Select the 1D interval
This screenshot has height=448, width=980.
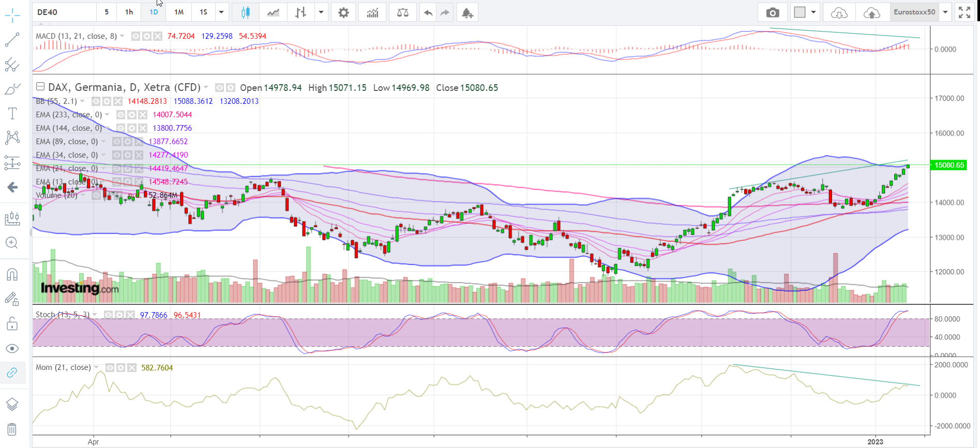click(x=154, y=12)
